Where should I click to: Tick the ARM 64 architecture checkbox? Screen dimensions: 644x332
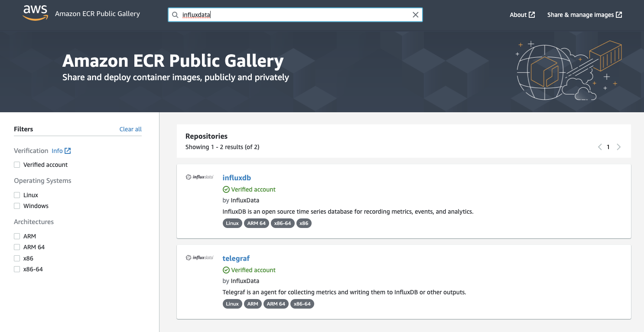click(x=17, y=247)
